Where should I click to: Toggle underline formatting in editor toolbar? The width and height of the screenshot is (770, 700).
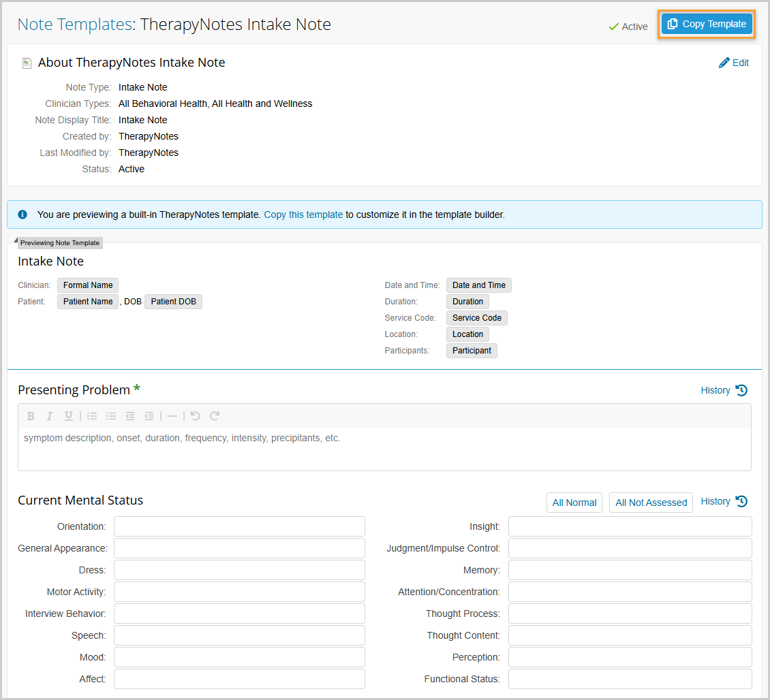pos(68,416)
